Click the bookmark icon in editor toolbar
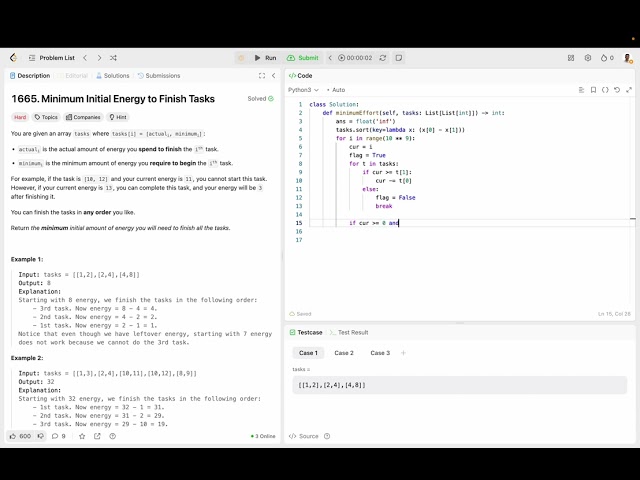 click(x=593, y=90)
